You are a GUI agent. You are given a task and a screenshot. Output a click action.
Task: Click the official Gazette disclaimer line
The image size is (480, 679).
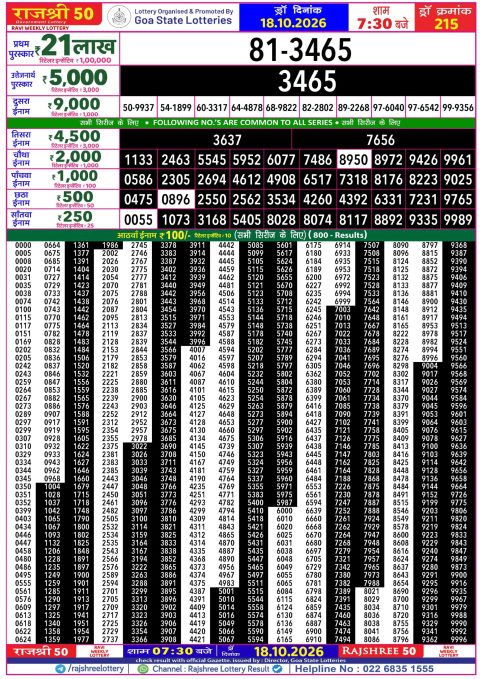pos(241,660)
